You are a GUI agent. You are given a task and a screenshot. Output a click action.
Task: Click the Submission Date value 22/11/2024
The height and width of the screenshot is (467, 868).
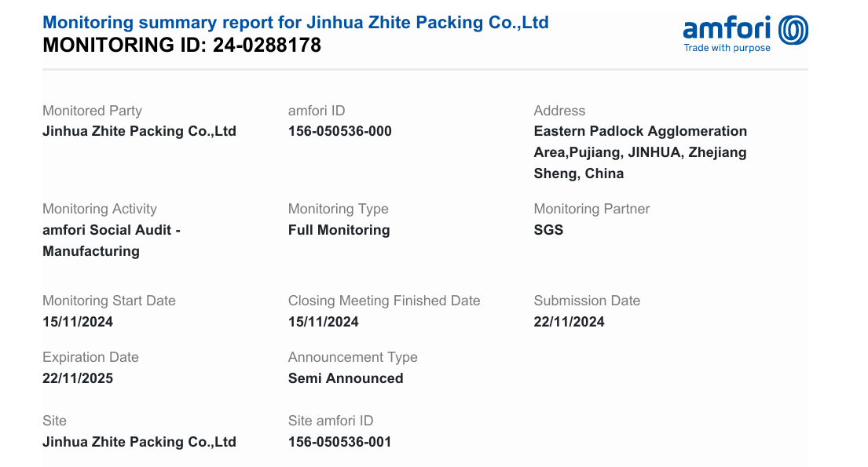coord(569,322)
